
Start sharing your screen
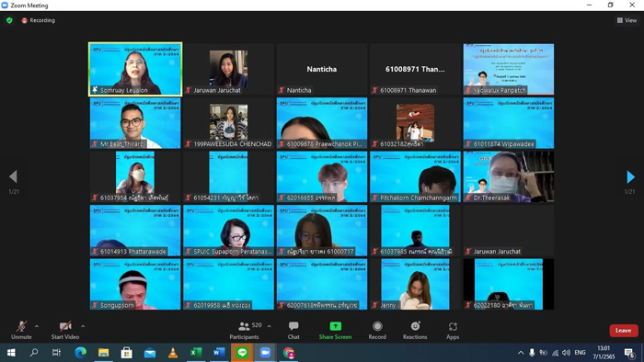point(335,330)
